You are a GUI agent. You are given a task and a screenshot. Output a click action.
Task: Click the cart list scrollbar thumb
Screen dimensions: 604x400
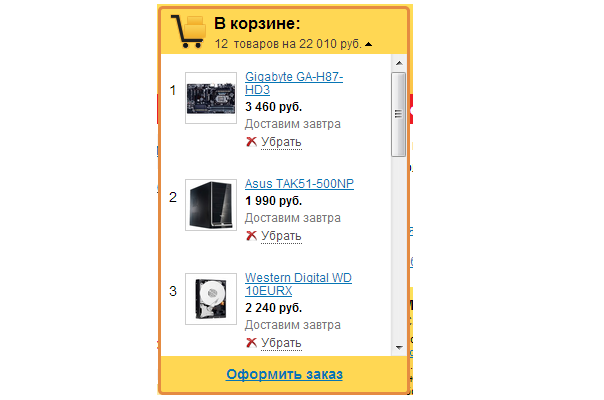[399, 114]
